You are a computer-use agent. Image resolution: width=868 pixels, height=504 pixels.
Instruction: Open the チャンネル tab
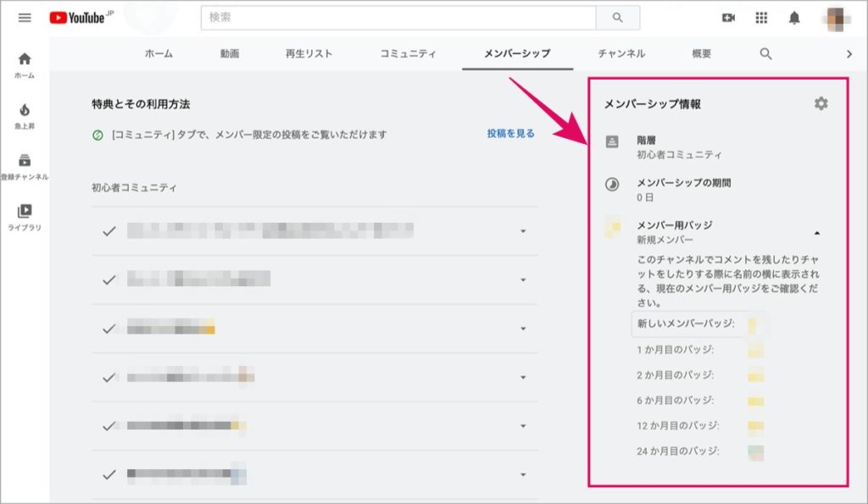(621, 53)
